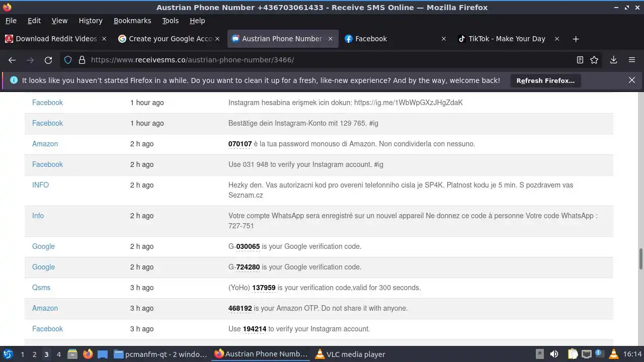Open the removable media tray icon

pos(539,354)
